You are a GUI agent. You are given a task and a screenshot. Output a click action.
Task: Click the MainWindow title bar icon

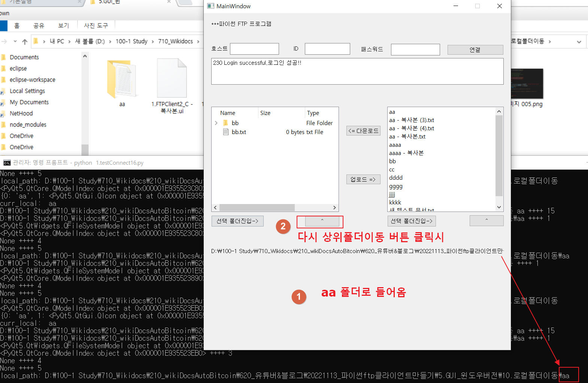point(211,6)
